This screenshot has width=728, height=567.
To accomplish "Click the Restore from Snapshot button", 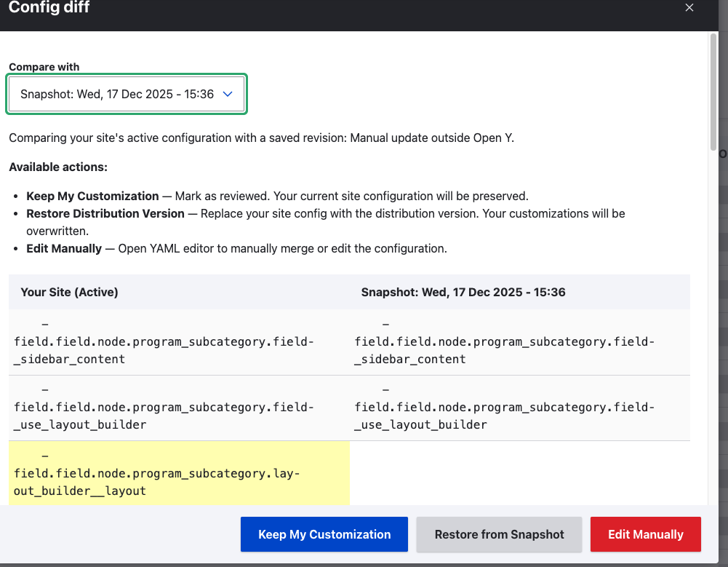I will [499, 534].
